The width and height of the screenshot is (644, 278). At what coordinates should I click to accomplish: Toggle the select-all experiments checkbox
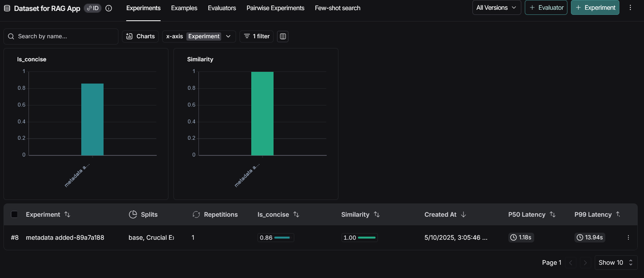[x=14, y=214]
